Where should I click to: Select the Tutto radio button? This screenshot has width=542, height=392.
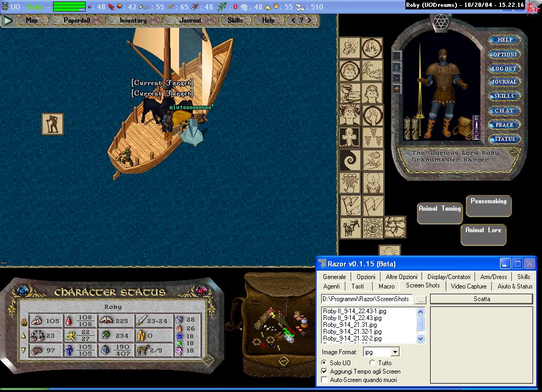(372, 363)
